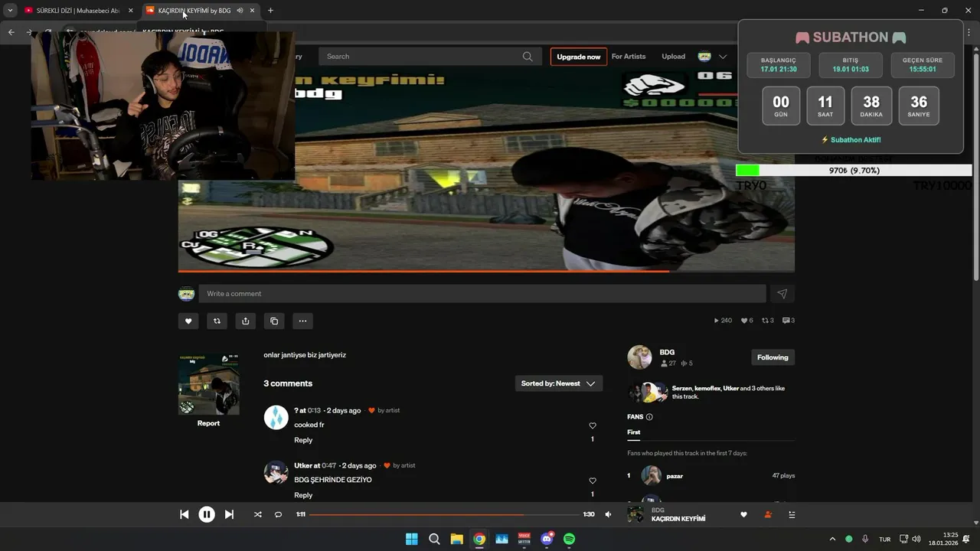Open the notifications bell in the taskbar
The width and height of the screenshot is (980, 551).
tap(966, 539)
